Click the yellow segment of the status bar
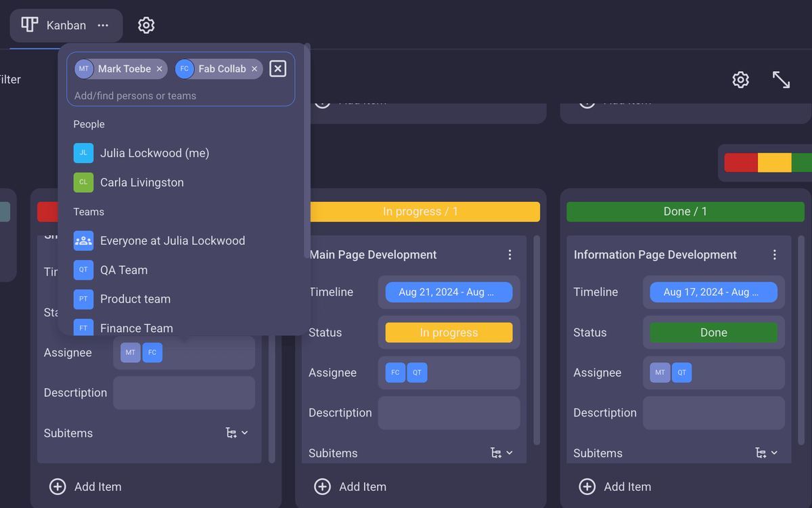The height and width of the screenshot is (508, 812). [774, 163]
